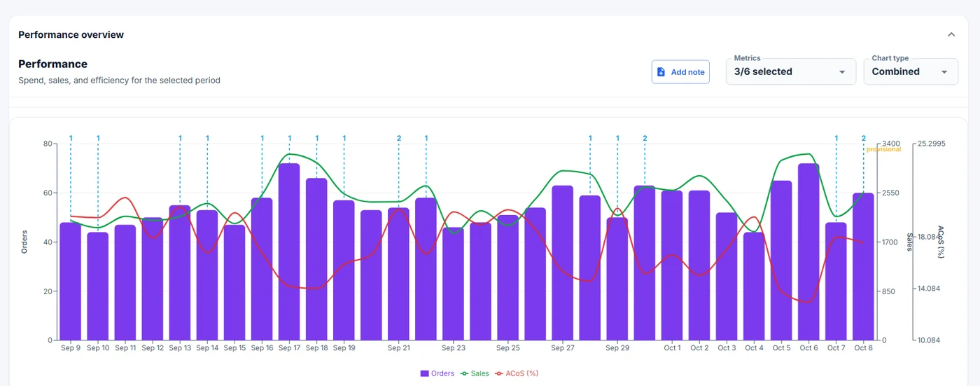
Task: Click the Oct 6 orders bar
Action: [809, 251]
